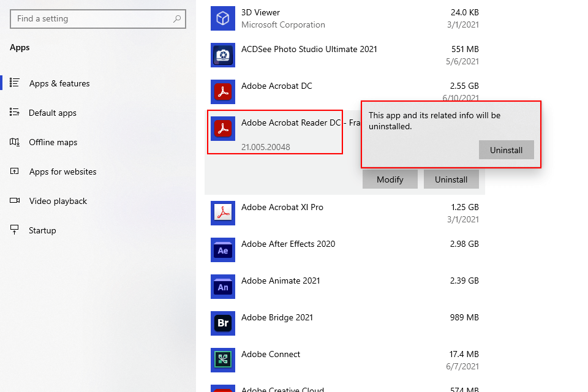Click the 551 MB size value
The width and height of the screenshot is (588, 392).
pos(465,49)
